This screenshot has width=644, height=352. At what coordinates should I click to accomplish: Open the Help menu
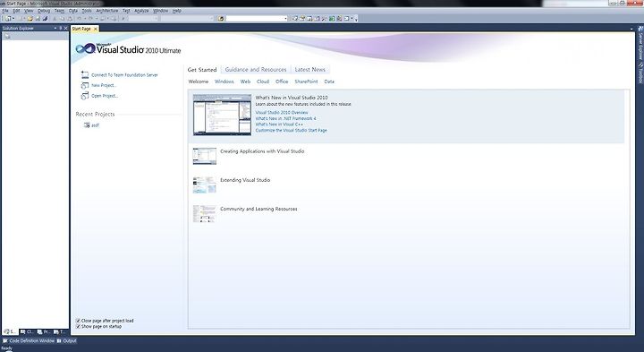pos(177,11)
